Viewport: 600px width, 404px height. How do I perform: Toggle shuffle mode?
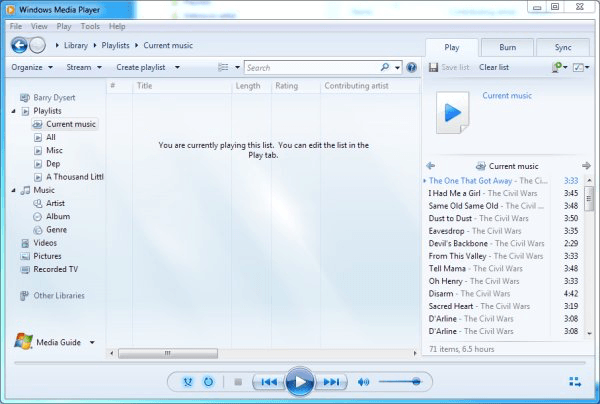(188, 382)
